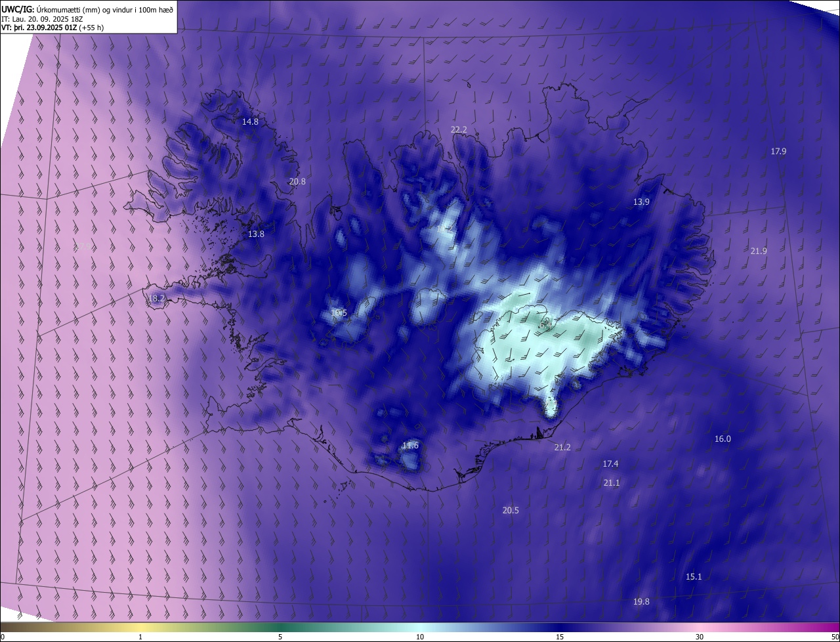Screen dimensions: 840x642
Task: Click the 17.9 value in the northeast sea
Action: point(778,151)
